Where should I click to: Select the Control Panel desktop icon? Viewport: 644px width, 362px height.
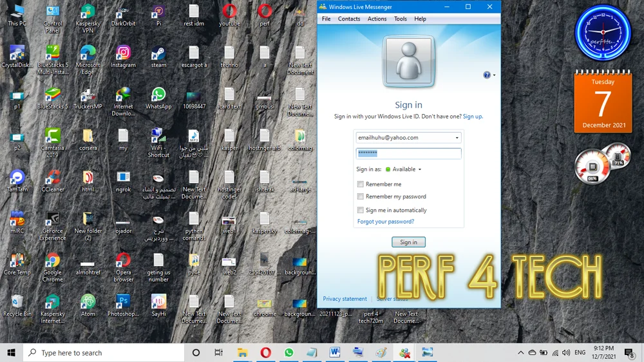[53, 19]
